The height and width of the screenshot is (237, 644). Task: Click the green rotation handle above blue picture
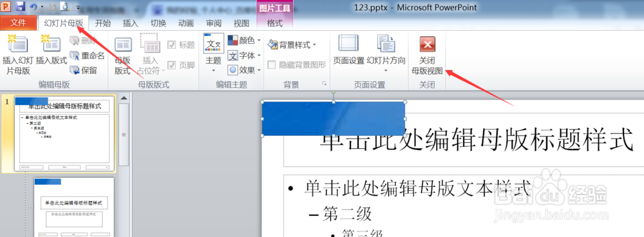[x=334, y=93]
